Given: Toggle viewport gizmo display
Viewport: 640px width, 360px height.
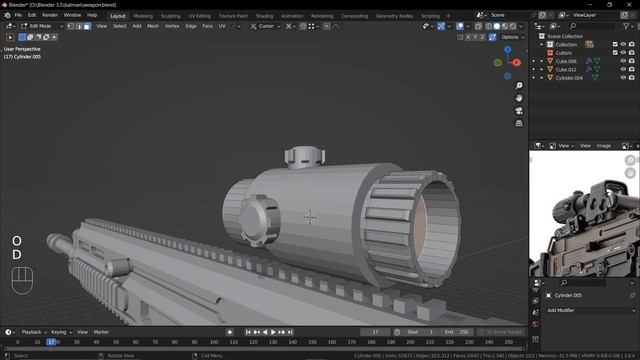Looking at the screenshot, I should 441,26.
